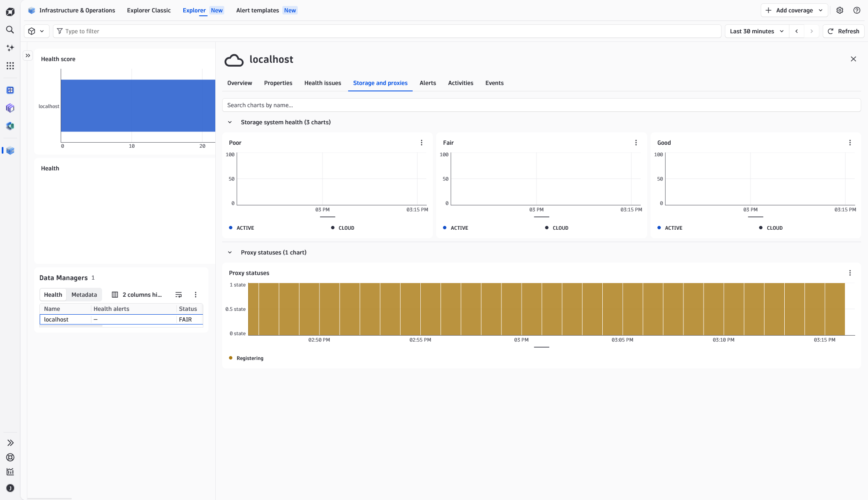Open Proxy statuses chart options menu

coord(850,273)
